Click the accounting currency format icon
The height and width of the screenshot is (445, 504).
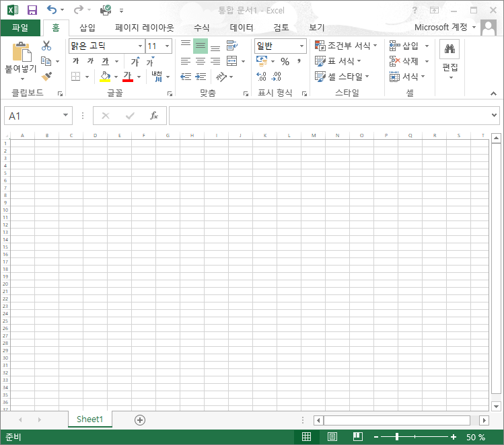pyautogui.click(x=262, y=60)
